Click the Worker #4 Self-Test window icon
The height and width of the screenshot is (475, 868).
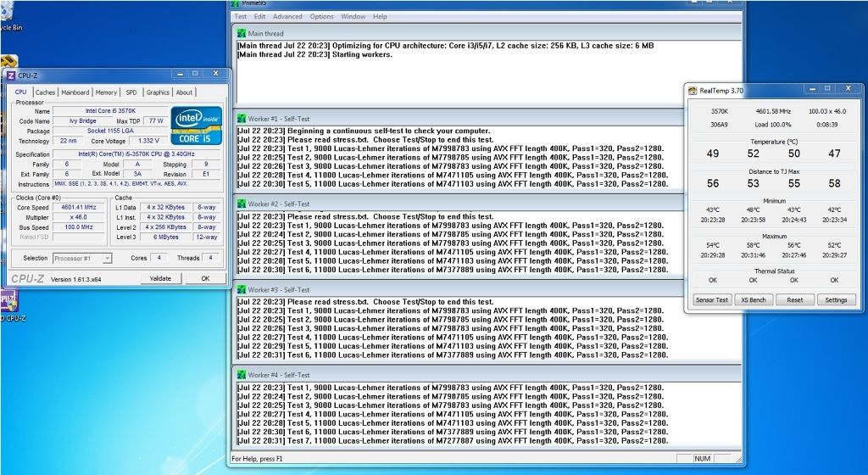(242, 375)
